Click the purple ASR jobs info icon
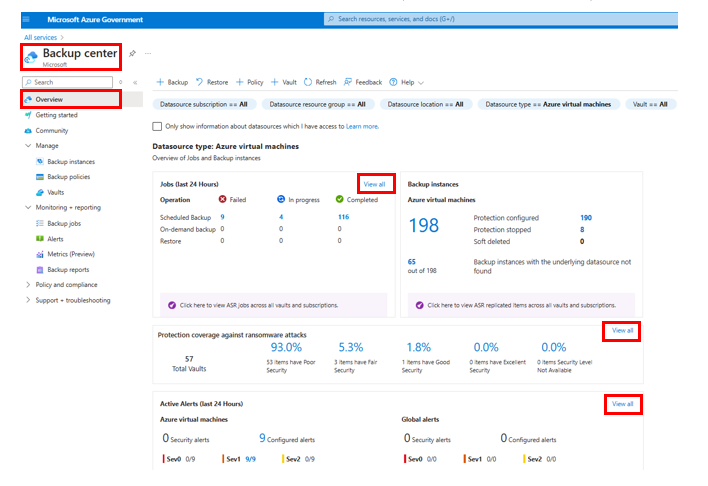708x486 pixels. (x=172, y=305)
